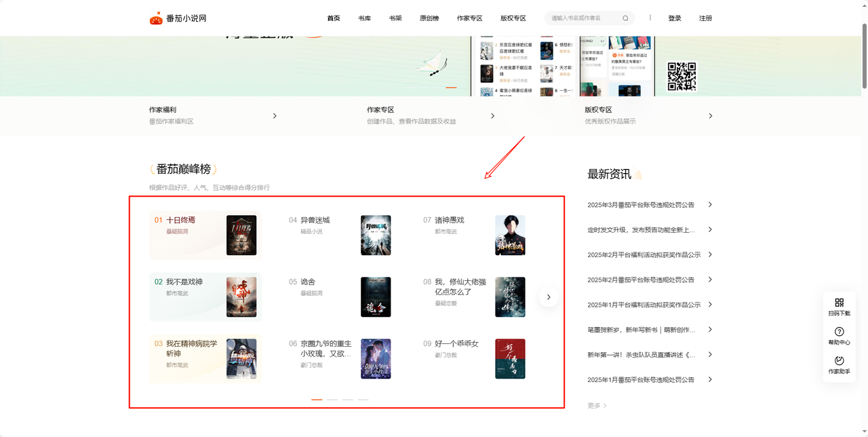
Task: Open 帮助中心 help icon
Action: tap(839, 332)
